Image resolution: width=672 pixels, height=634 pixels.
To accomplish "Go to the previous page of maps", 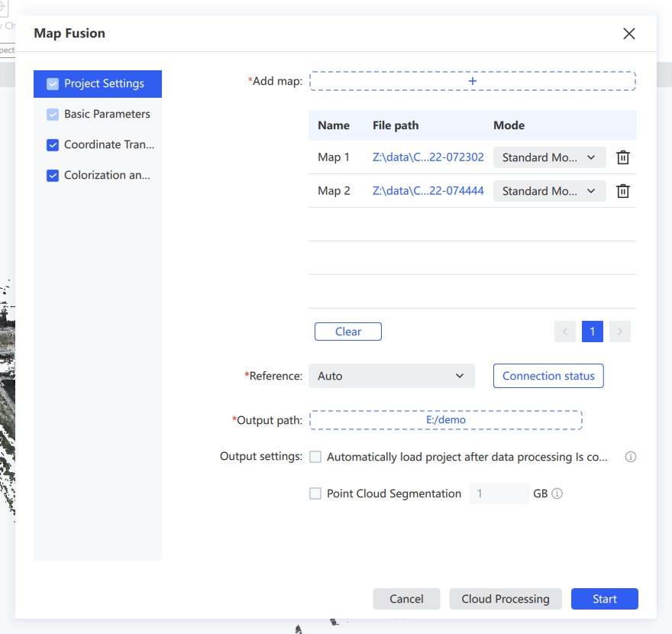I will click(565, 332).
